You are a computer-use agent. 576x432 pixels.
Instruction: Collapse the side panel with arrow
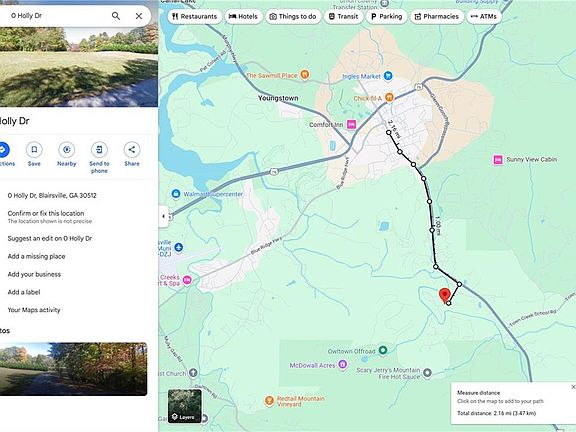pos(163,216)
